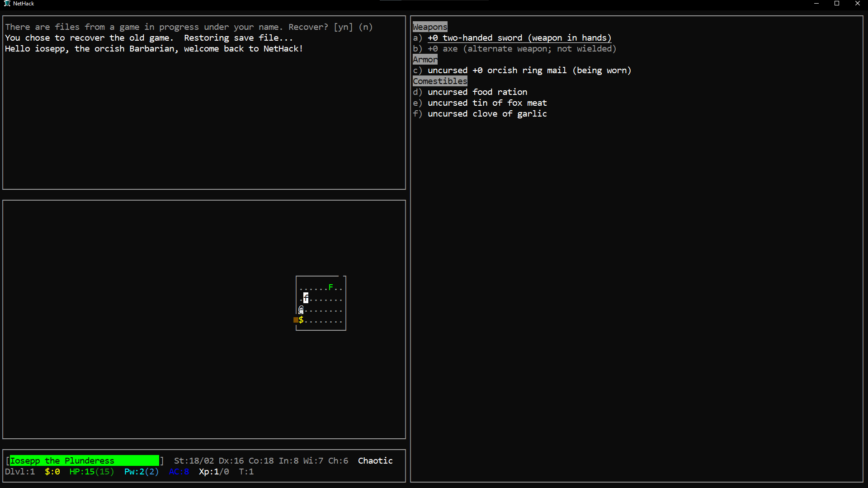This screenshot has width=868, height=488.
Task: Click the Dlvl:1 dungeon level indicator
Action: coord(20,472)
